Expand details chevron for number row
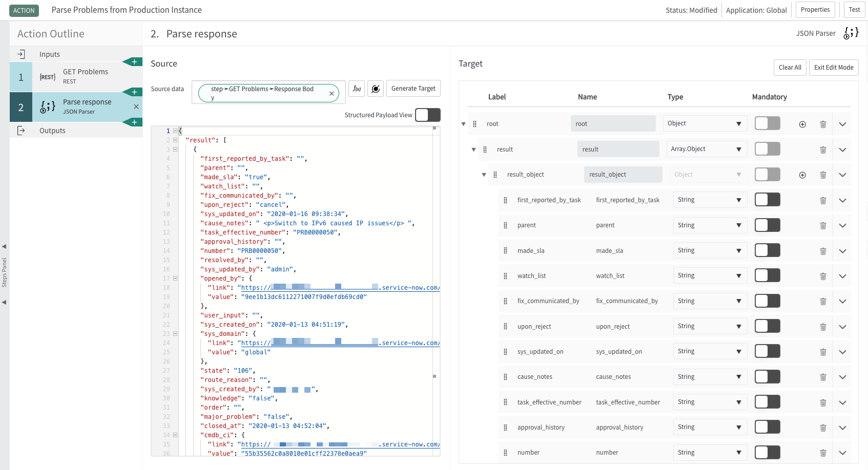Image resolution: width=868 pixels, height=470 pixels. (842, 453)
